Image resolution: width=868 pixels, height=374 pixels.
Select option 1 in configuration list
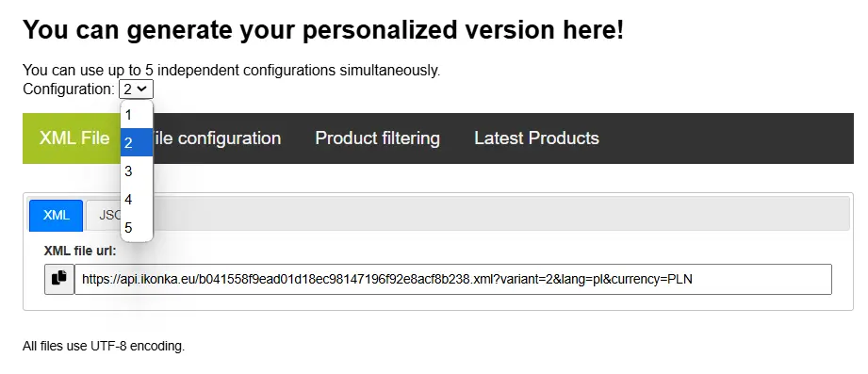[x=136, y=115]
